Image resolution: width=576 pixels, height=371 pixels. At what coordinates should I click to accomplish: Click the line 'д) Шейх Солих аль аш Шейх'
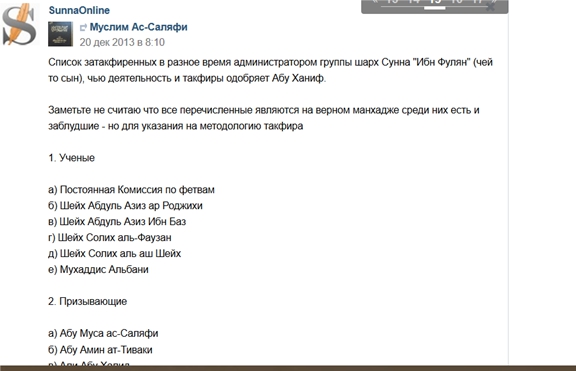click(x=114, y=253)
